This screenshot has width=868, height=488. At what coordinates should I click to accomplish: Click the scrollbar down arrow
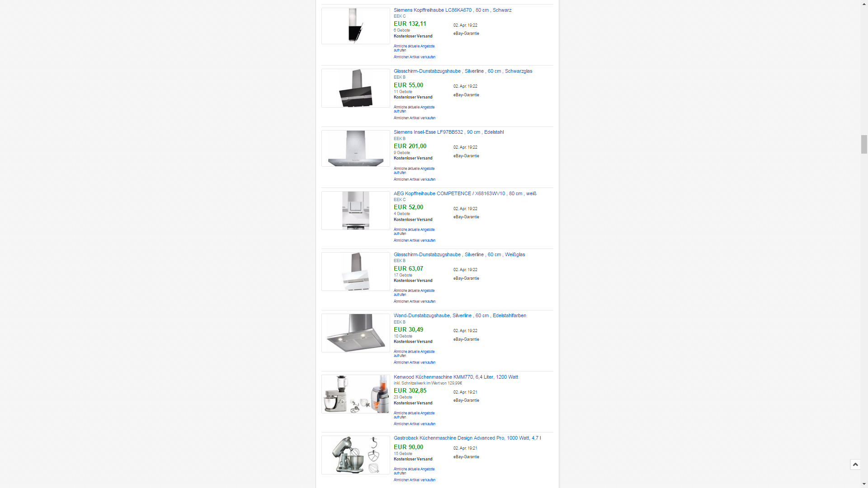(x=864, y=484)
